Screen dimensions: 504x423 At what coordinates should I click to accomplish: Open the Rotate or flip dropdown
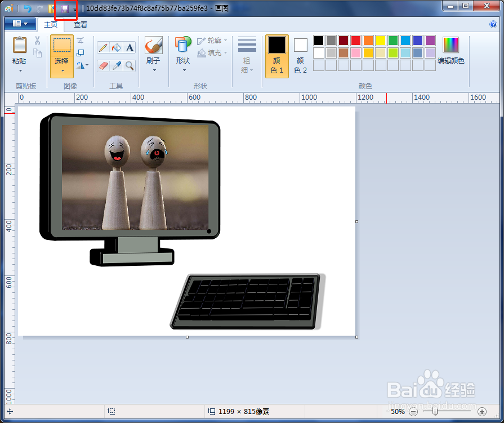[x=82, y=65]
